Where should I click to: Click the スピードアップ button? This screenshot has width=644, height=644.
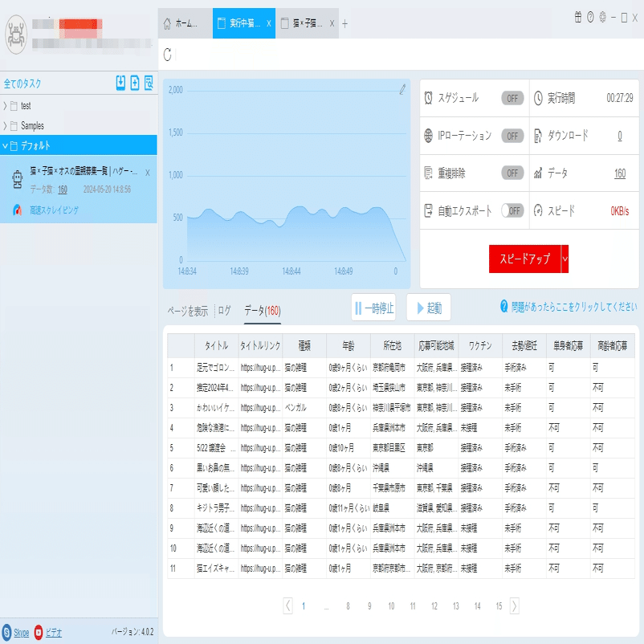click(525, 259)
